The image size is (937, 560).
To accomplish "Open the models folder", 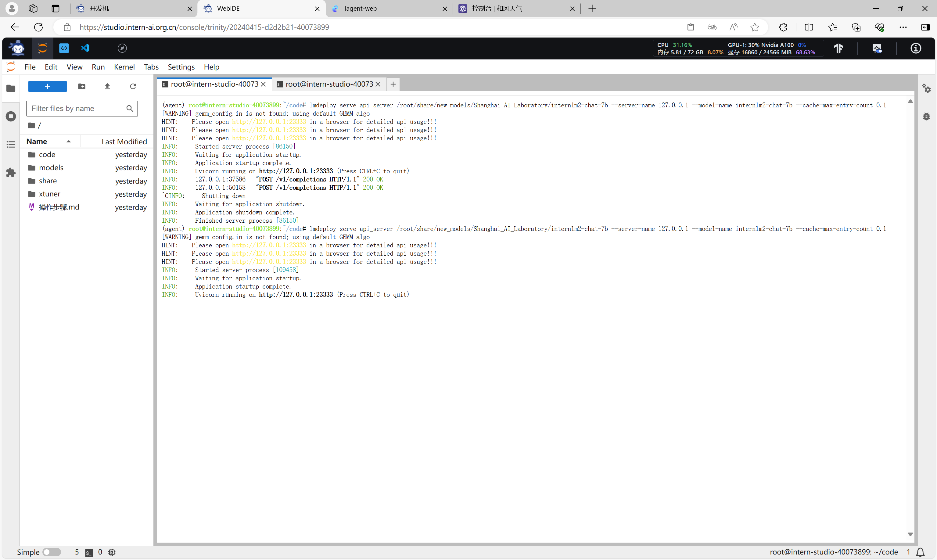I will click(x=87, y=167).
